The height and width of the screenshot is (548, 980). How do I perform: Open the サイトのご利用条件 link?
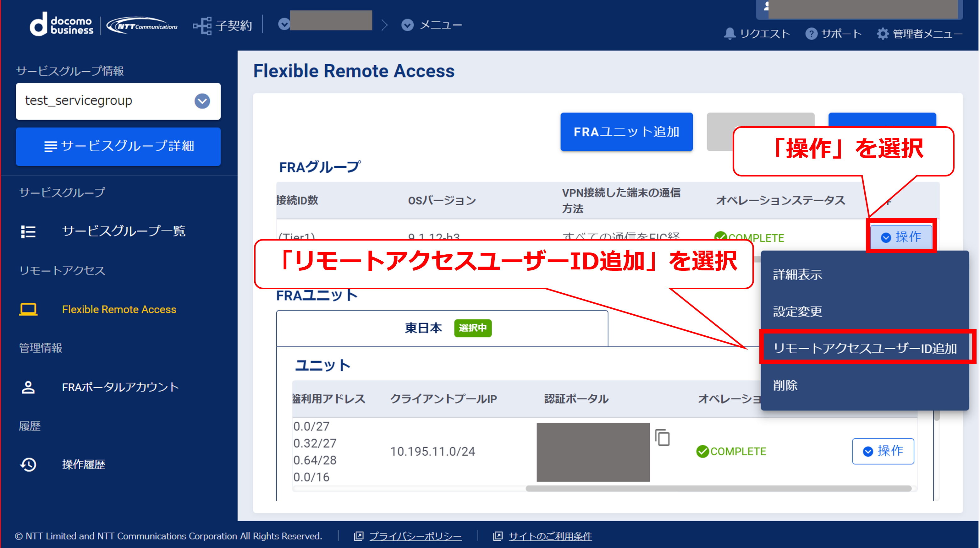coord(550,536)
